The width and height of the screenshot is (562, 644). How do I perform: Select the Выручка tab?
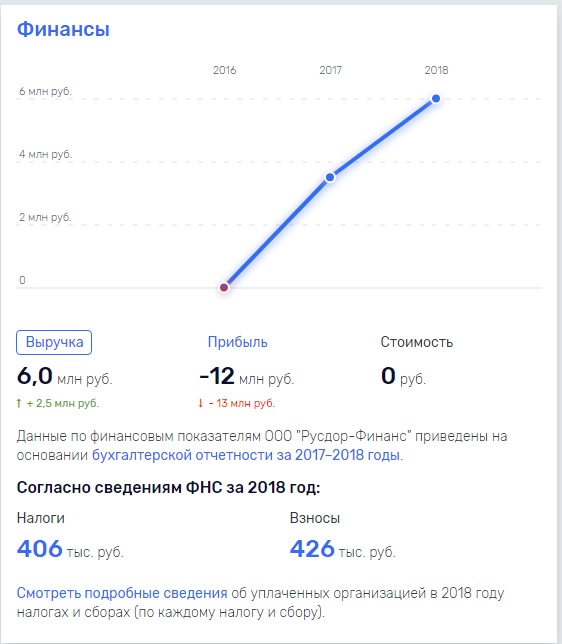[54, 342]
